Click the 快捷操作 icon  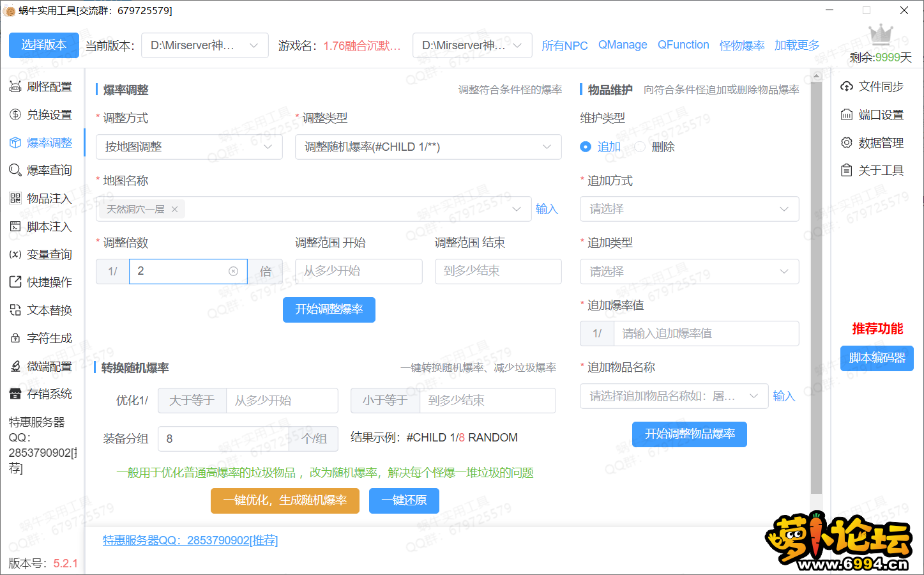[15, 282]
